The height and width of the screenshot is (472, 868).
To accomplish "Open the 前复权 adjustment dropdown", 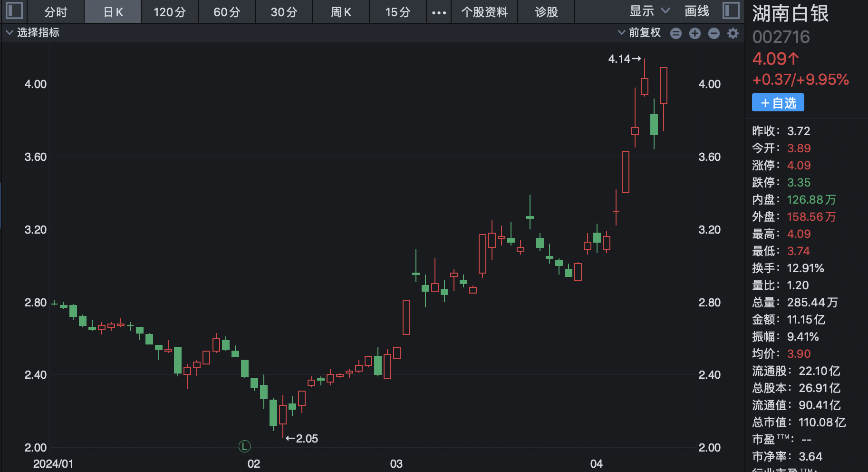I will pos(639,33).
